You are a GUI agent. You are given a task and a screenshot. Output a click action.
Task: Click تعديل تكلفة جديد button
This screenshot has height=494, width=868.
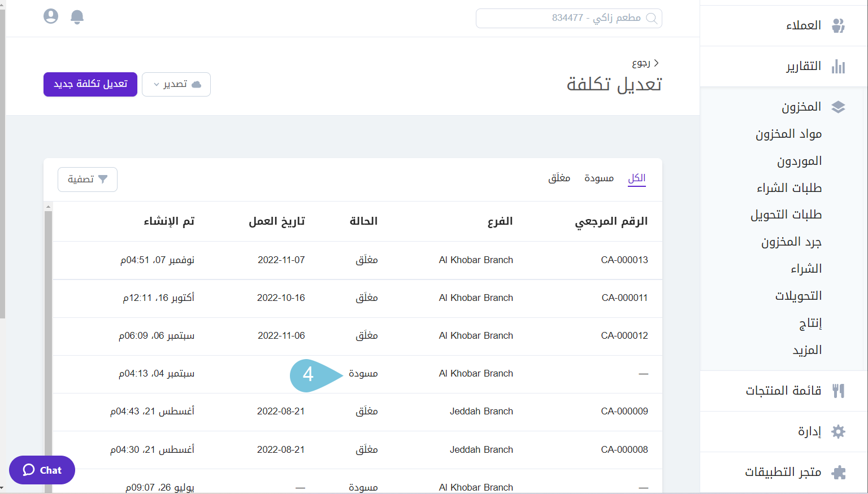[x=90, y=84]
